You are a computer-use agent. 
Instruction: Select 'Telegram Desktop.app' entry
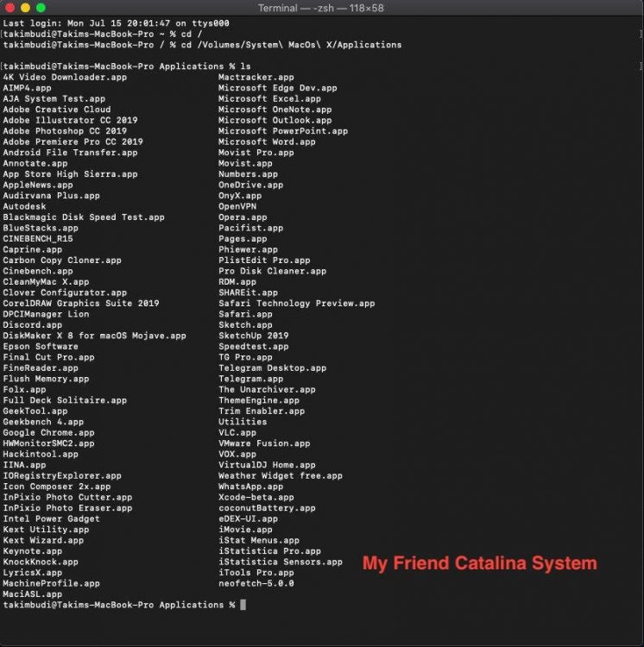pos(273,368)
